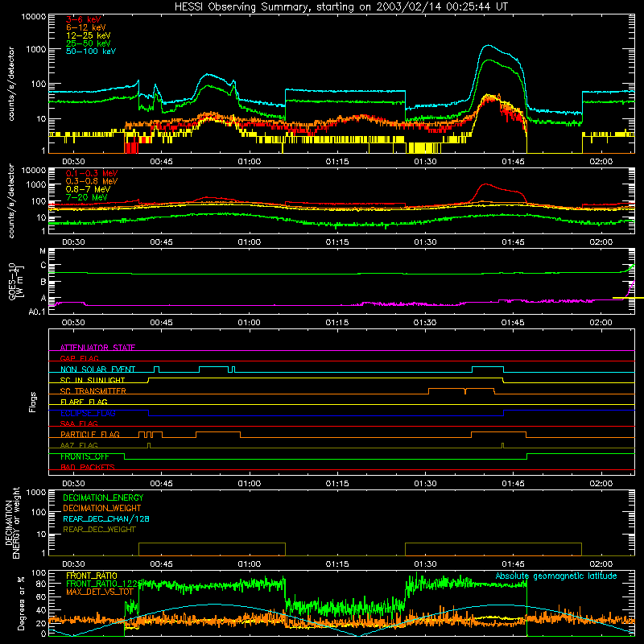Viewport: 644px width, 644px height.
Task: Click the yellow marker at the GOES panel's right edge
Action: [x=628, y=298]
